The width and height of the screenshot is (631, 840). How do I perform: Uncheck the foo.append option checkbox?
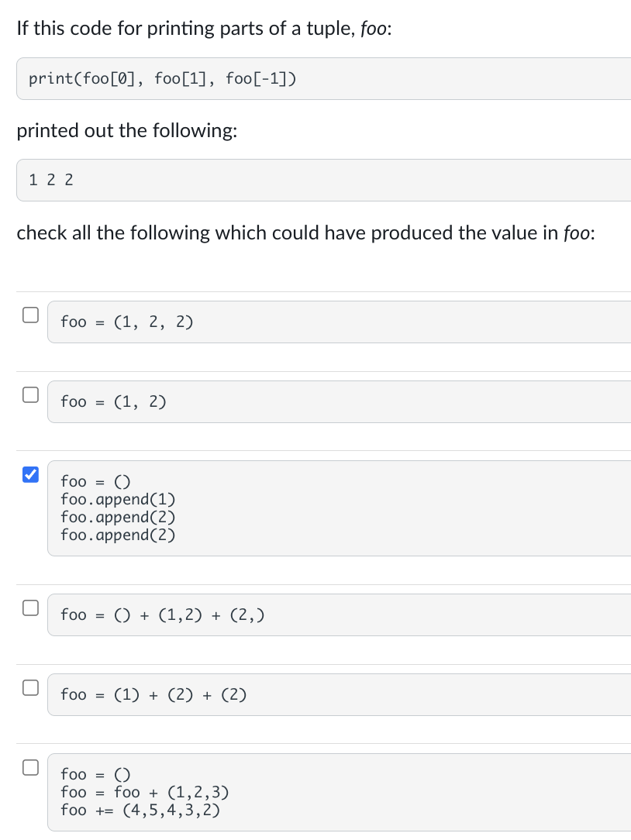(x=29, y=474)
